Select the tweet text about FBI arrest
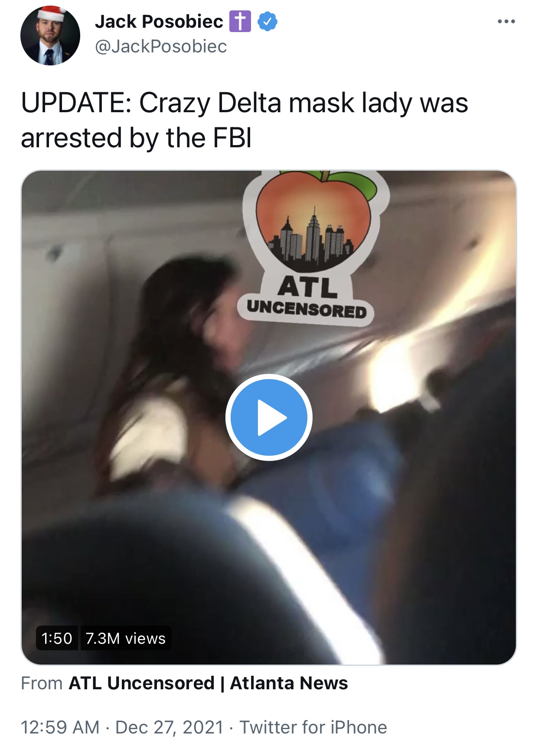This screenshot has width=538, height=756. click(x=245, y=120)
